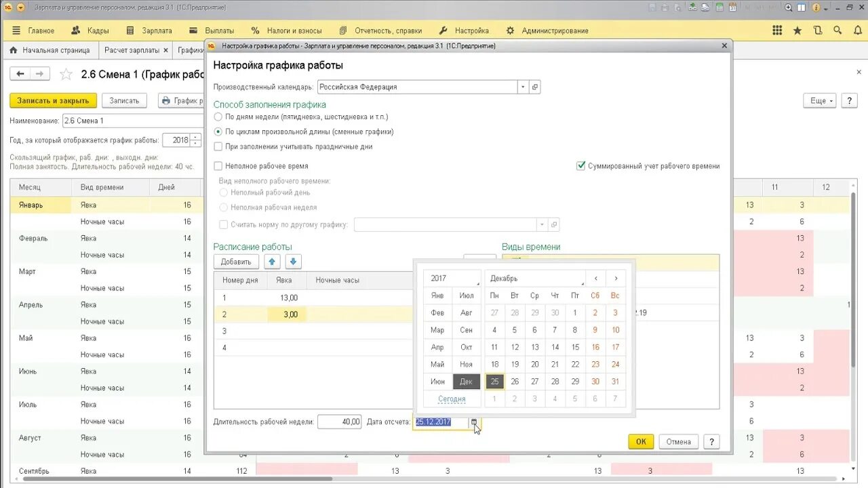The width and height of the screenshot is (868, 488).
Task: Open the calculator from the top toolbar
Action: (x=719, y=7)
